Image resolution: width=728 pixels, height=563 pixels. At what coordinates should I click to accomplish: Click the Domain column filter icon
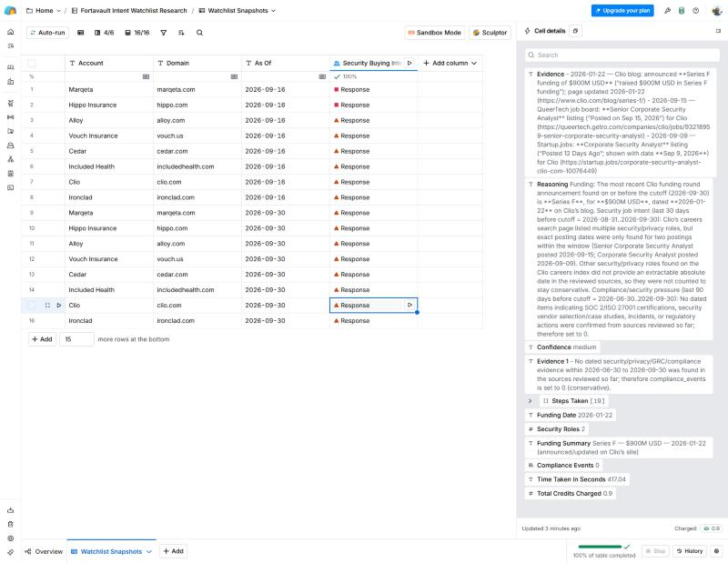click(234, 76)
